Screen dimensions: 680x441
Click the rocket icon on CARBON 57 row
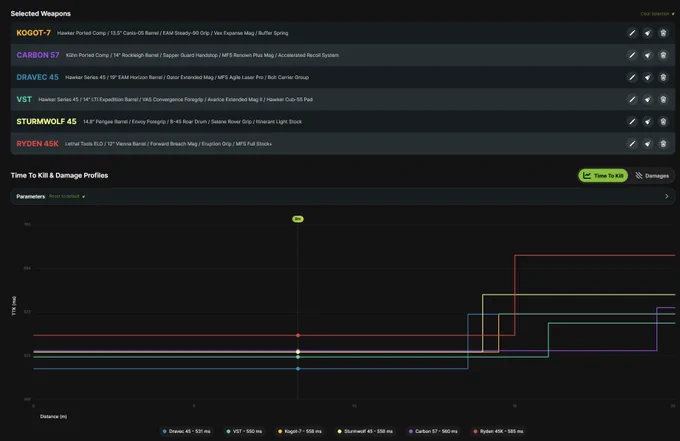[x=647, y=55]
